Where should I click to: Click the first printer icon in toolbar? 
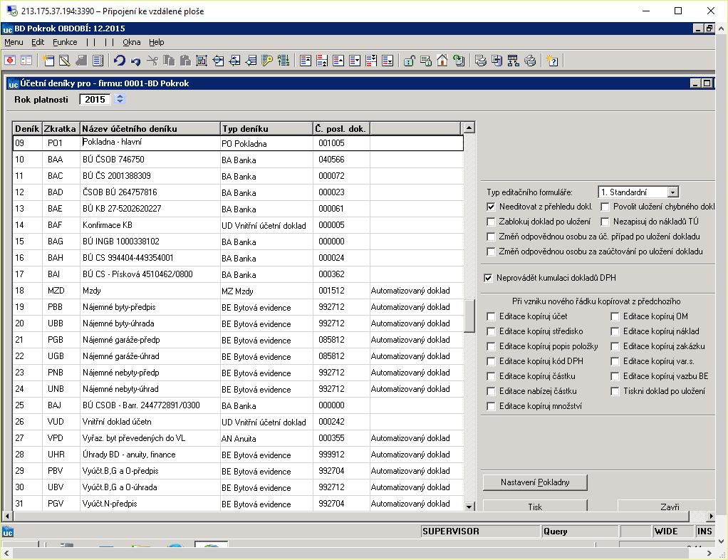pos(481,61)
